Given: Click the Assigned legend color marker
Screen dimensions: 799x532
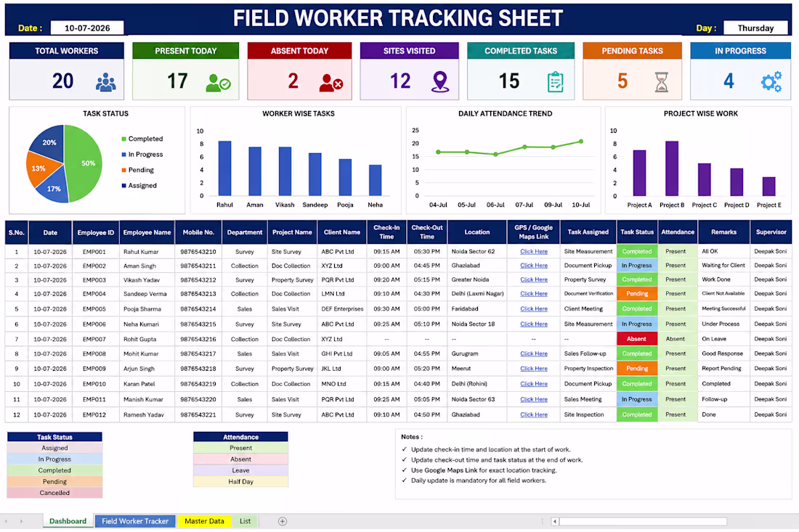Looking at the screenshot, I should [x=123, y=185].
